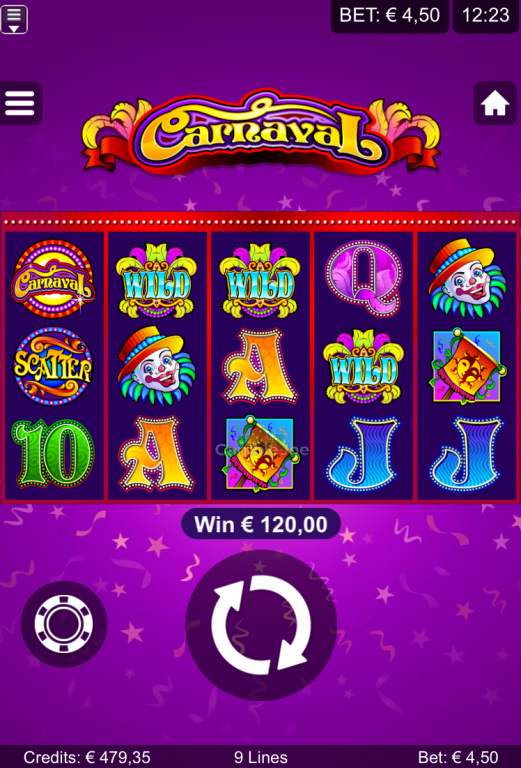Click the flag symbol on reel three

[x=260, y=454]
